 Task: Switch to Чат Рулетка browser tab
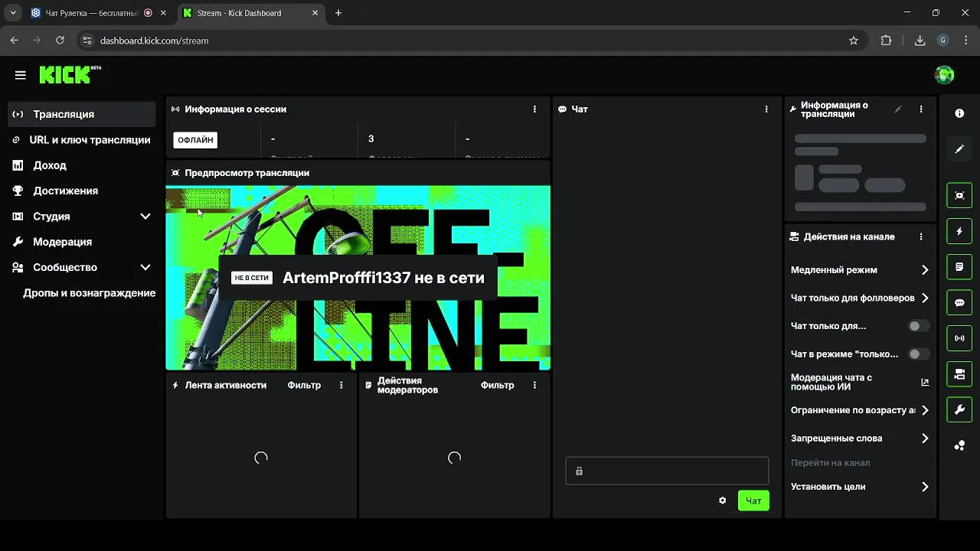(x=92, y=13)
